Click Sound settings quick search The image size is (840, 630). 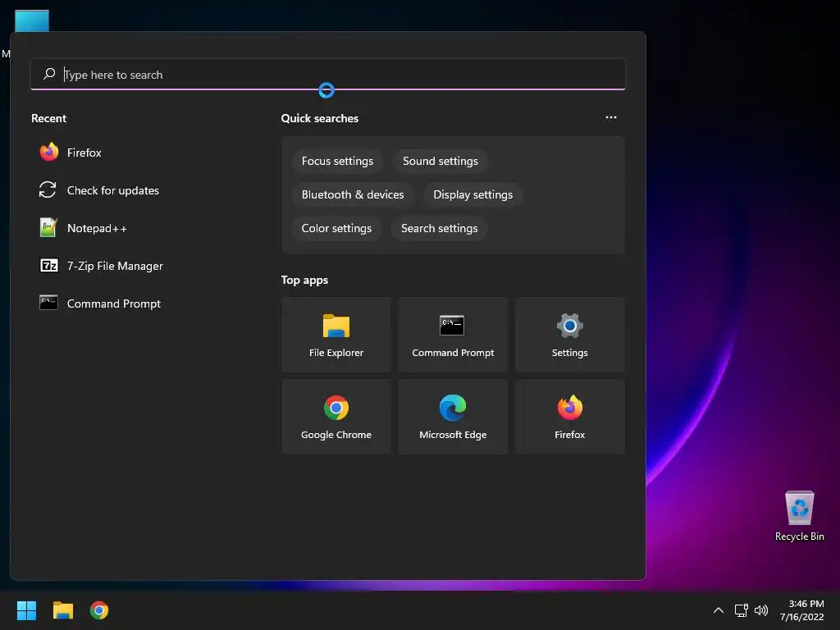(440, 162)
